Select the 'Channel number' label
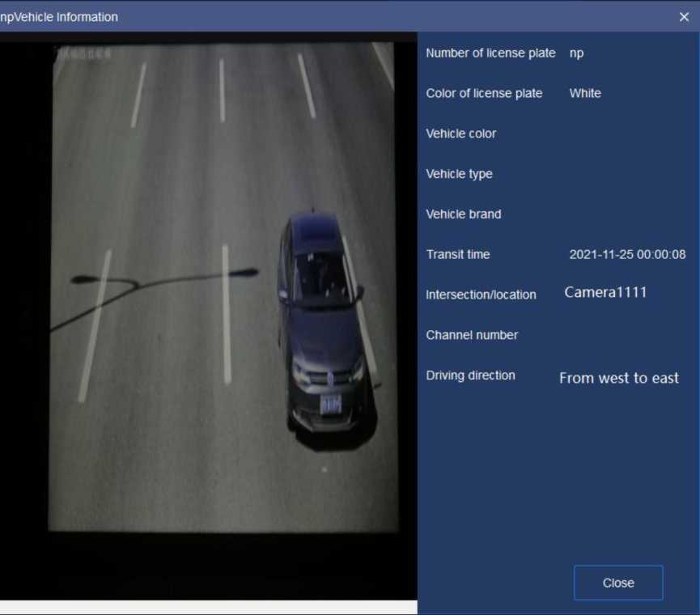This screenshot has width=700, height=615. click(472, 335)
